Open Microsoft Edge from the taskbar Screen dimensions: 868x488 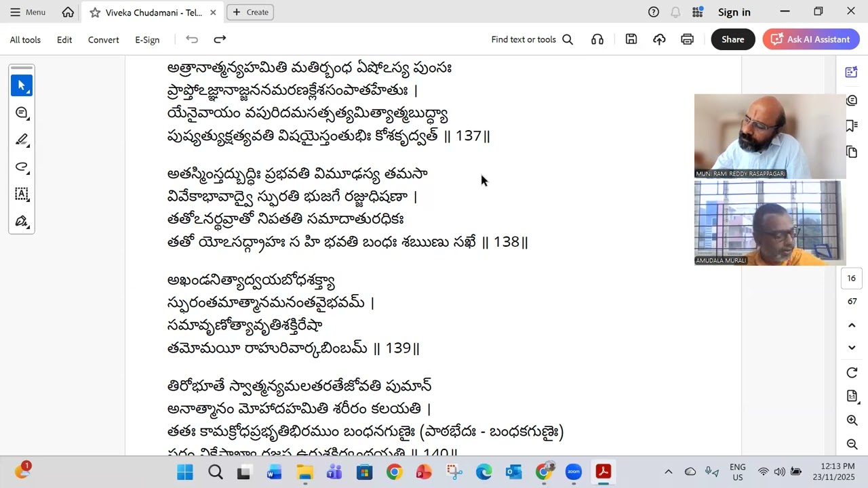(x=484, y=472)
